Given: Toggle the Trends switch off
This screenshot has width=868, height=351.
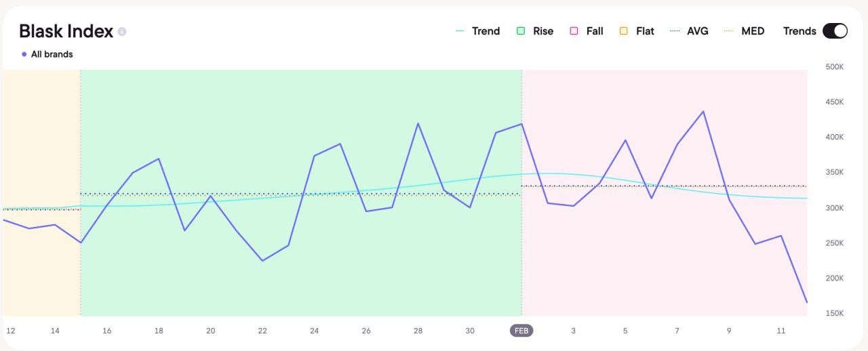Looking at the screenshot, I should 835,31.
